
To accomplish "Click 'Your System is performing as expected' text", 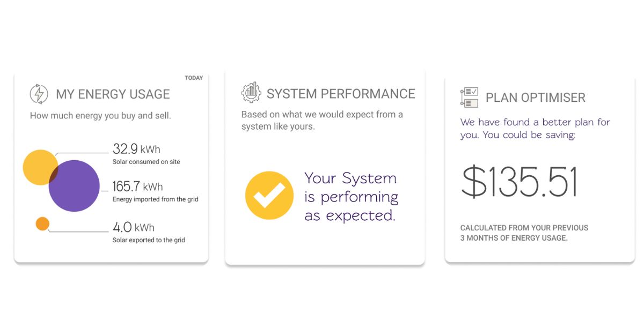I will point(351,197).
